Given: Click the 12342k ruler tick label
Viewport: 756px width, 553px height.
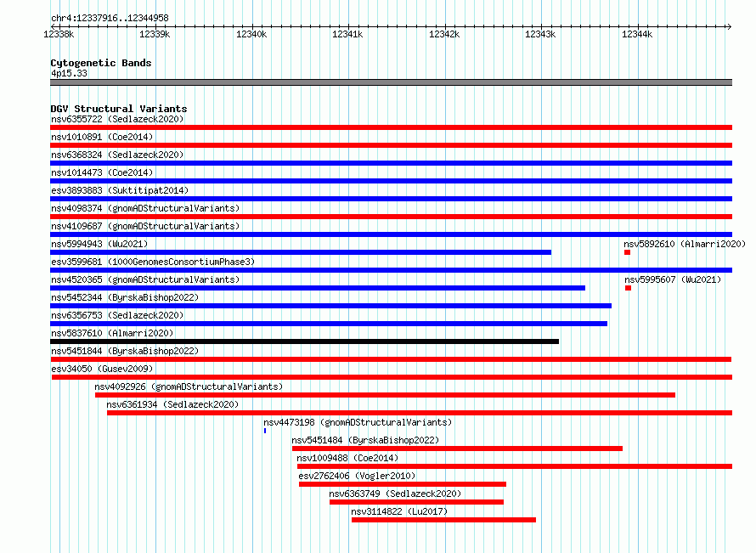Looking at the screenshot, I should pos(444,34).
